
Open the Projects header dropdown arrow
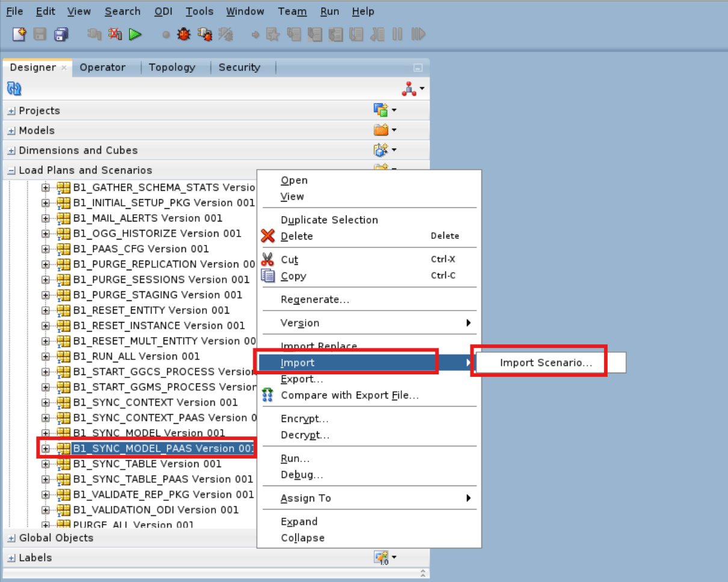pos(393,110)
